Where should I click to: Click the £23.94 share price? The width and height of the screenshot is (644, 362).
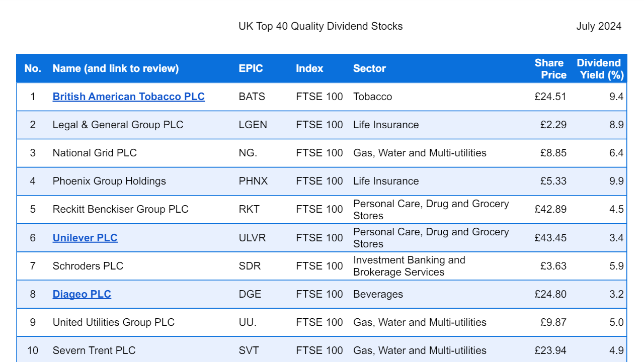point(550,350)
